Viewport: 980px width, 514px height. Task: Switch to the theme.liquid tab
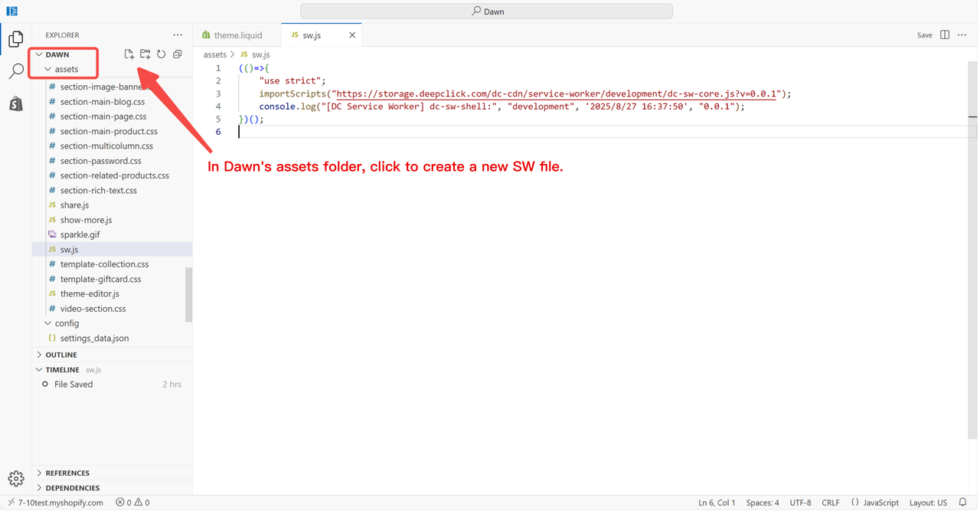click(x=237, y=35)
